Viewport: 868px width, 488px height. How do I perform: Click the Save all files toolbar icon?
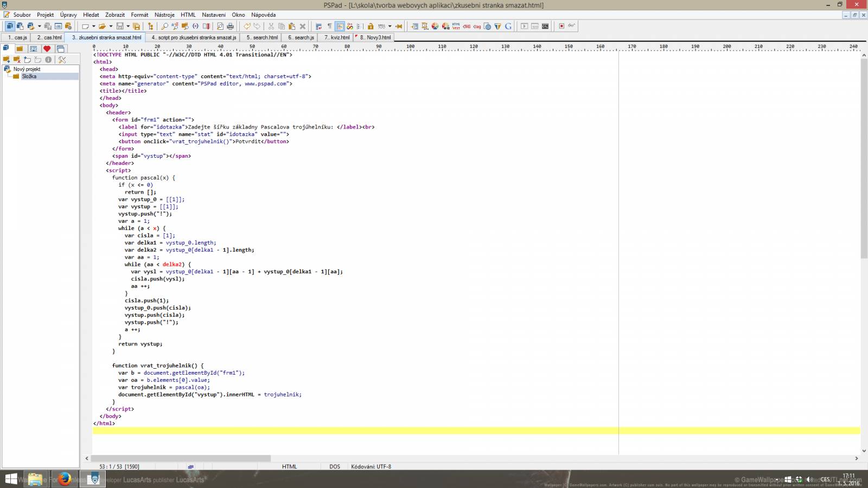pyautogui.click(x=136, y=26)
